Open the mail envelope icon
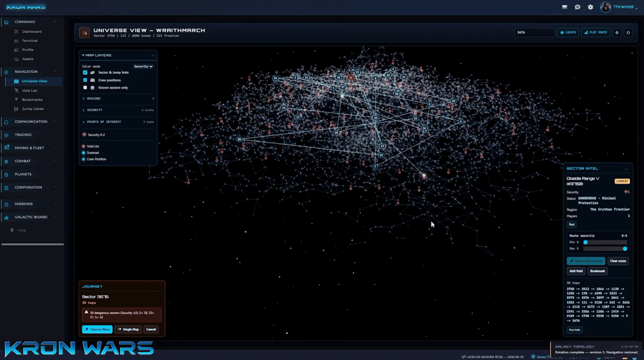 [565, 7]
